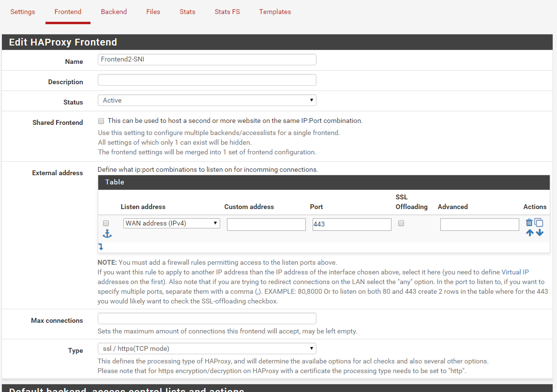Tick the row selection checkbox beside Listen address
Viewport: 557px width, 392px height.
coord(106,223)
